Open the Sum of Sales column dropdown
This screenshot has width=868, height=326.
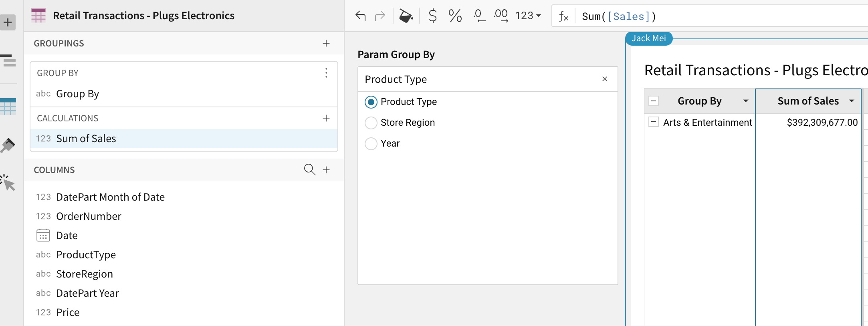852,101
